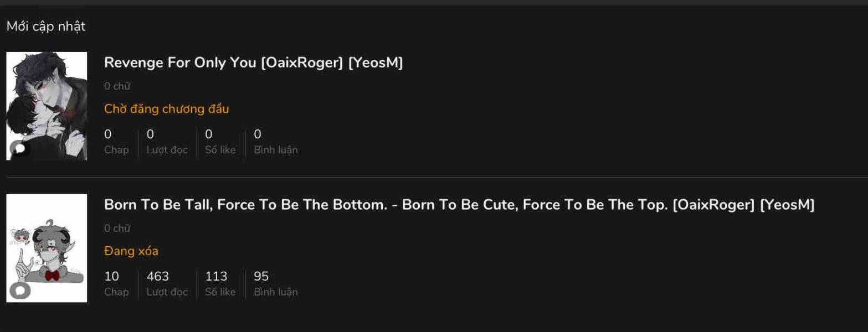This screenshot has width=868, height=332.
Task: Click chat bubble icon on Revenge For Only You cover
Action: (20, 148)
